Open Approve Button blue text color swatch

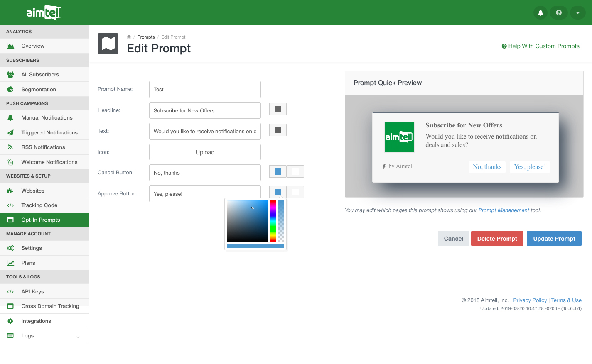point(278,192)
